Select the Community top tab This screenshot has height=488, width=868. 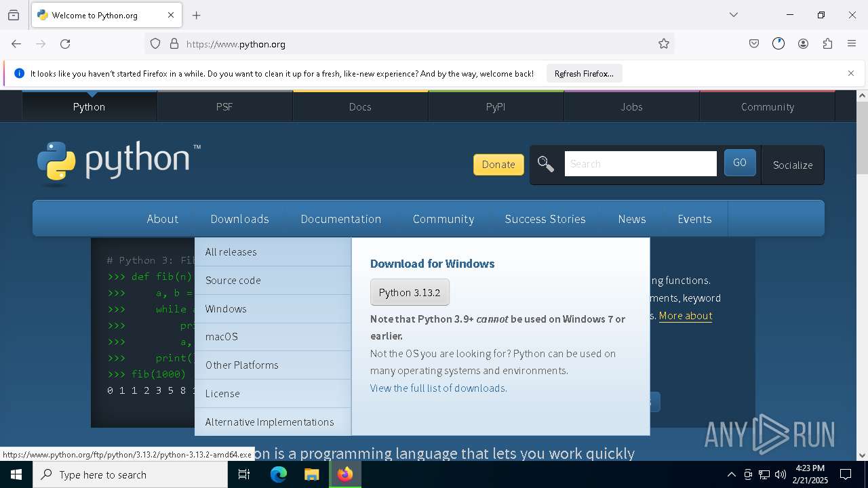(768, 106)
